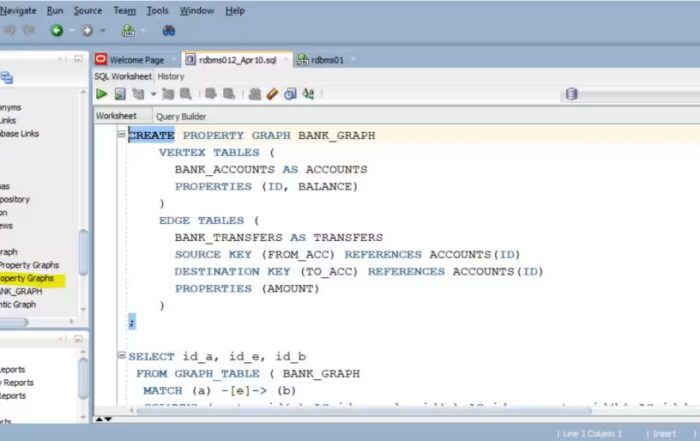
Task: Click the connection database icon in worksheet toolbar
Action: click(x=571, y=94)
